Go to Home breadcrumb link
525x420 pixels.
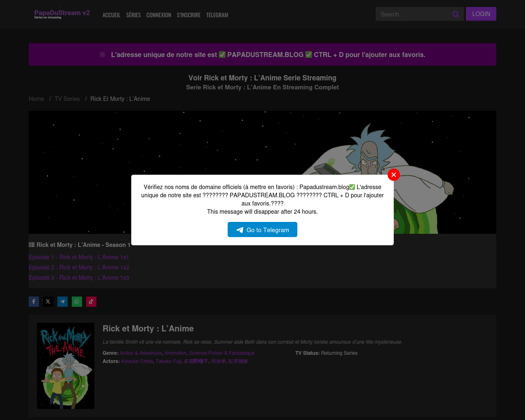pyautogui.click(x=36, y=99)
